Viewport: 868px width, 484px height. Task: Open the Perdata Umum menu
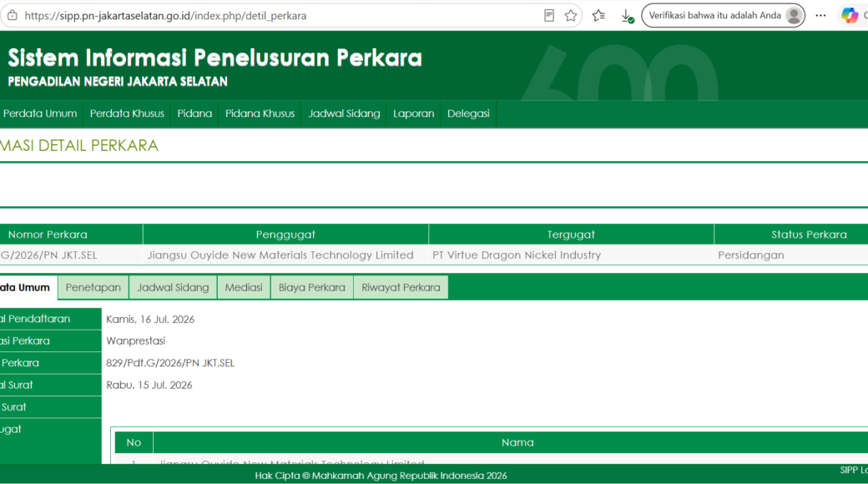pyautogui.click(x=40, y=113)
